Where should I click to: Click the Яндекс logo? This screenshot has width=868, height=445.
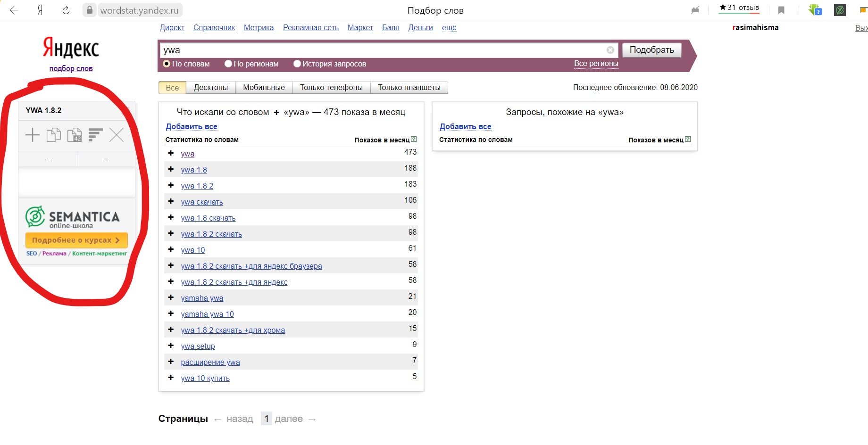pyautogui.click(x=71, y=48)
